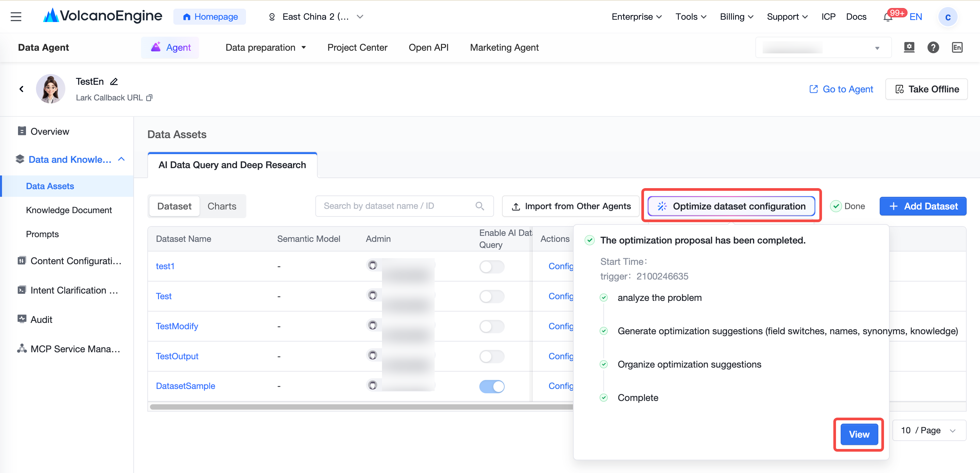Viewport: 980px width, 473px height.
Task: Open Intent Clarification in the sidebar
Action: coord(68,290)
